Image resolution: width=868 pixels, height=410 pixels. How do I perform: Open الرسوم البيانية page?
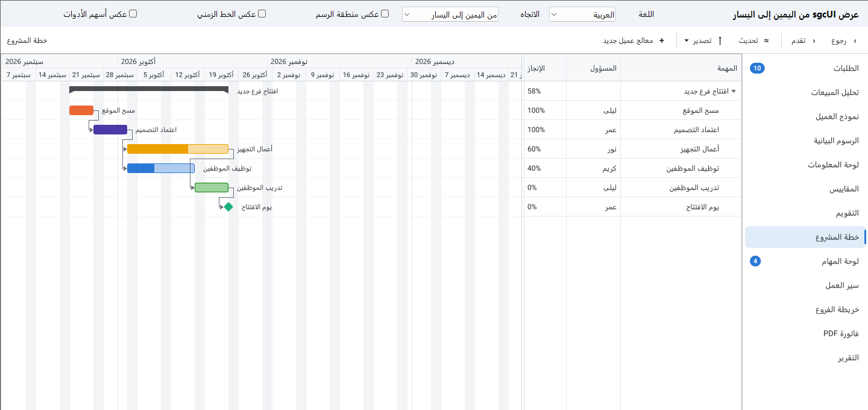tap(805, 140)
